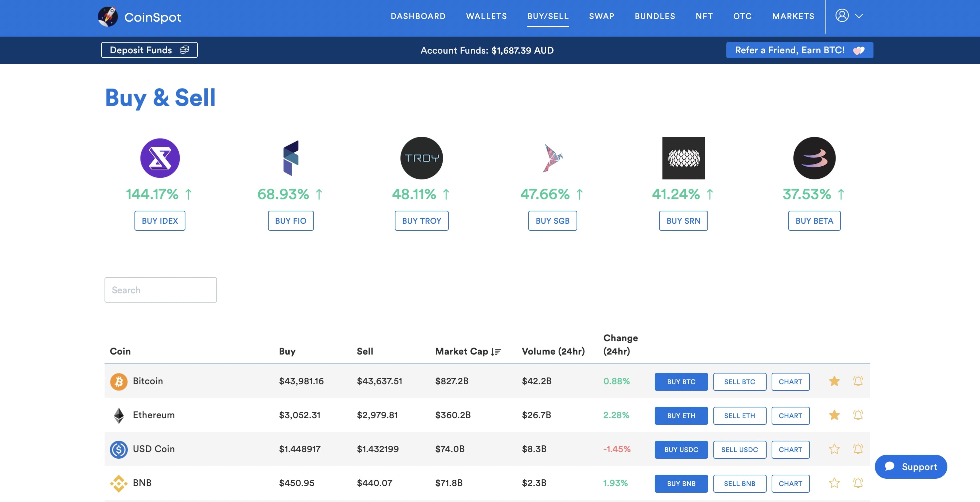Open the Ethereum CHART button
Screen dimensions: 980x502
click(791, 415)
